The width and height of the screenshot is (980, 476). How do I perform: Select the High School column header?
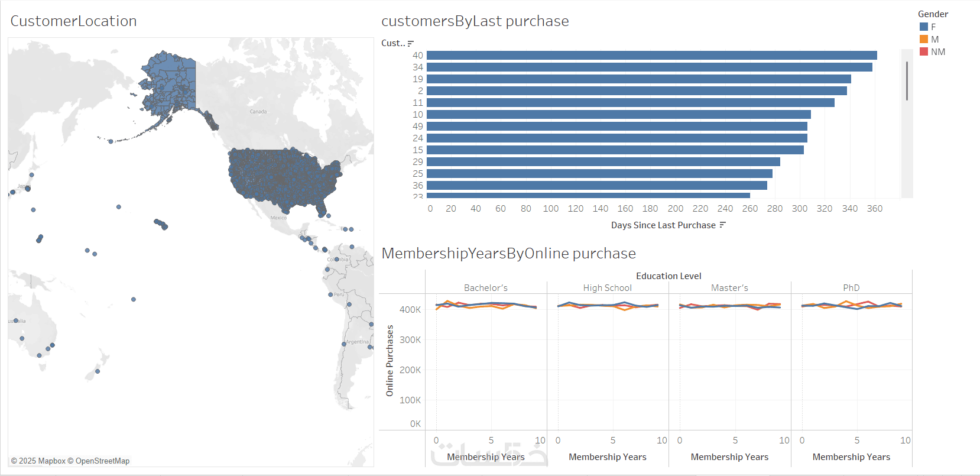[x=608, y=288]
